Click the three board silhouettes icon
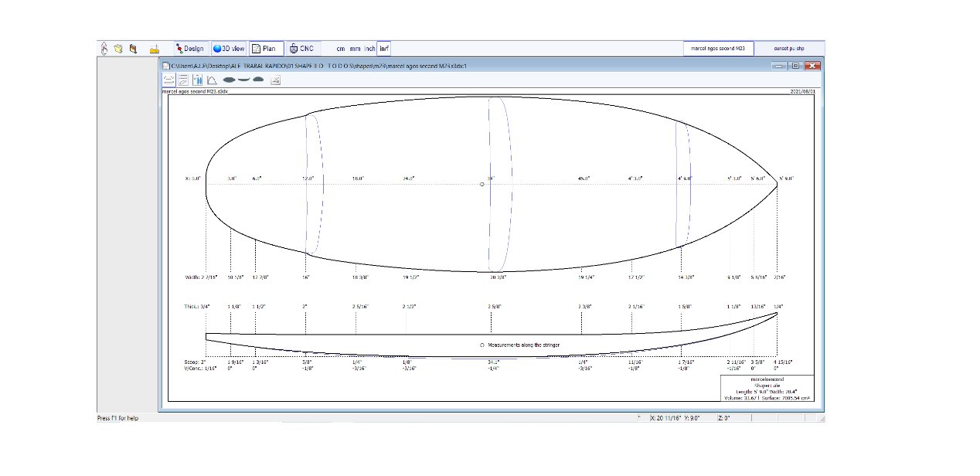Image resolution: width=980 pixels, height=476 pixels. [243, 79]
